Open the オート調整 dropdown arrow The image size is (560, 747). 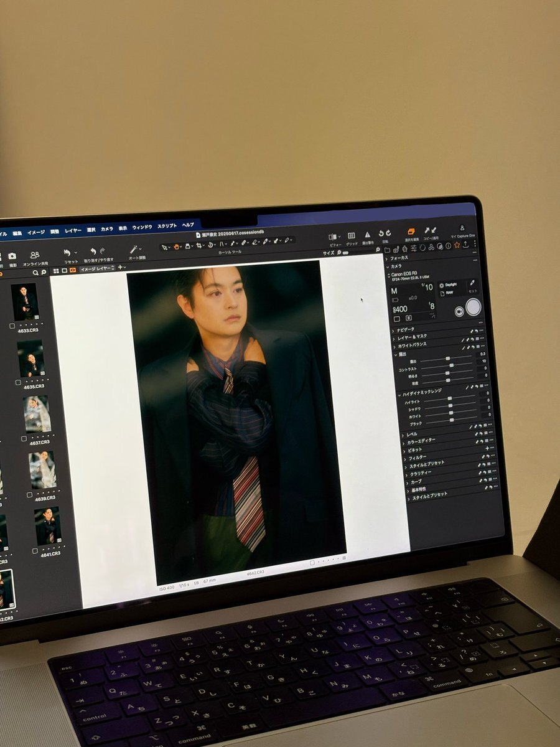click(141, 248)
